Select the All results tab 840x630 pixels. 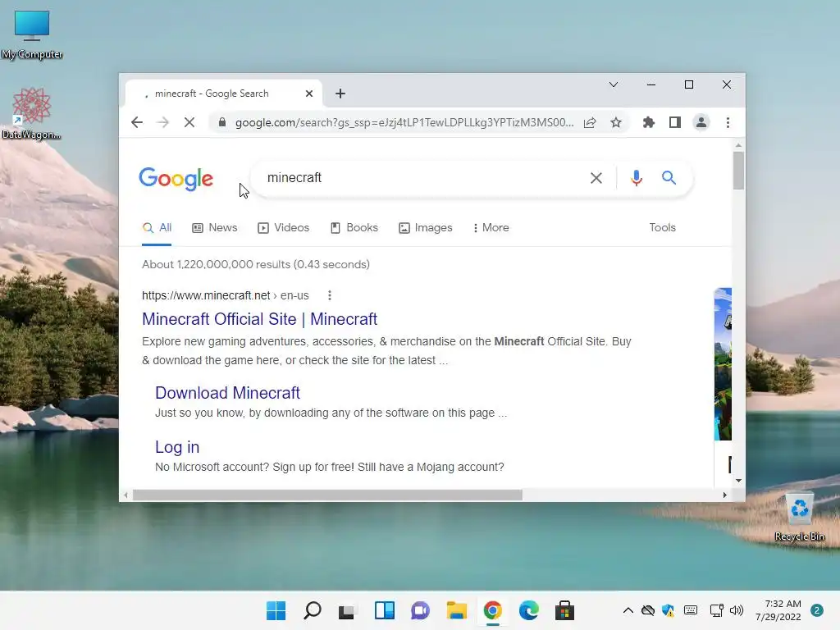click(x=157, y=228)
